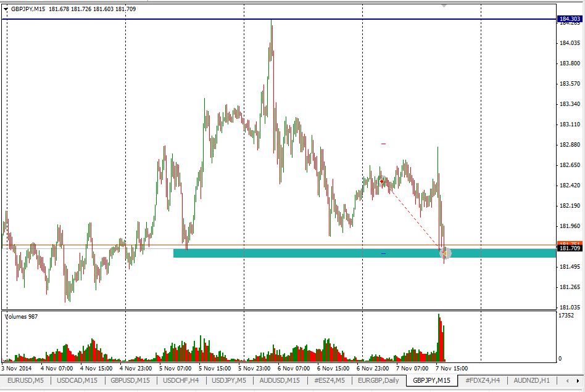Go to the AUDUSD,M15 chart tab
Screen dimensions: 585x392
click(x=280, y=380)
